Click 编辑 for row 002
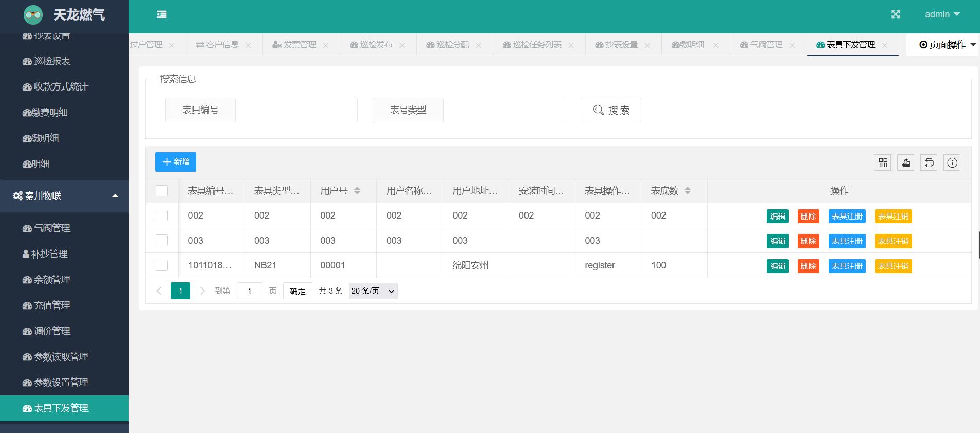Image resolution: width=980 pixels, height=433 pixels. (778, 217)
